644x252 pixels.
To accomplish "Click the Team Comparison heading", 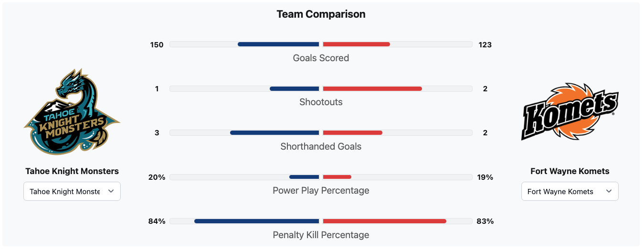I will [x=321, y=14].
